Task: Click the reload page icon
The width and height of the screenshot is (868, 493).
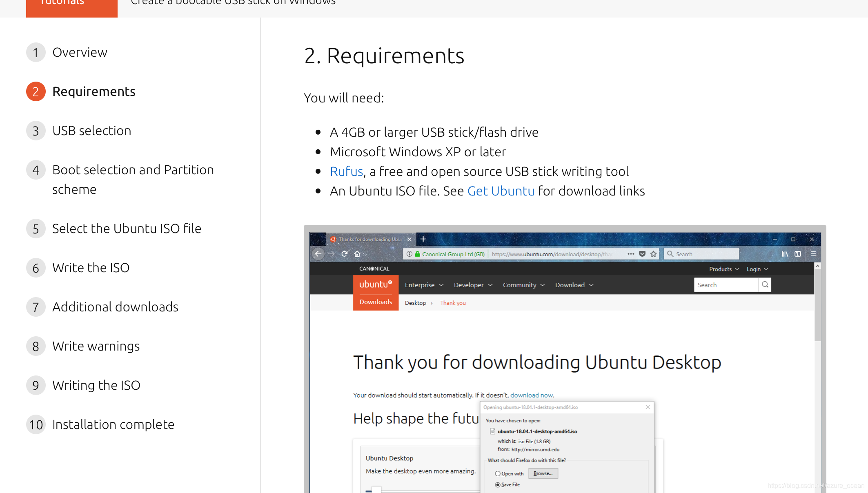Action: click(344, 254)
